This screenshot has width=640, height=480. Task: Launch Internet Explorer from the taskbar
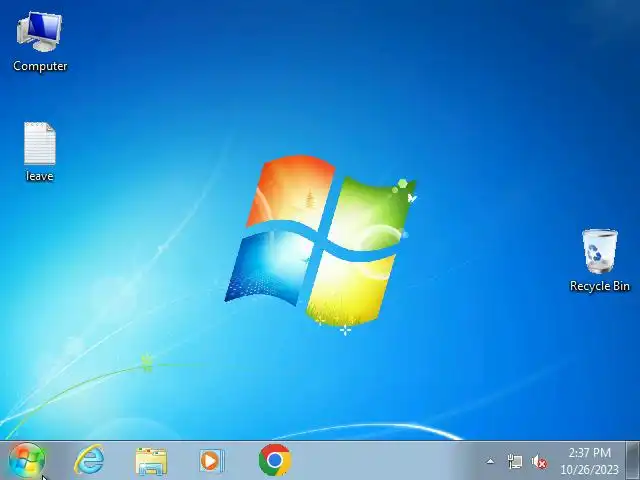pyautogui.click(x=89, y=460)
